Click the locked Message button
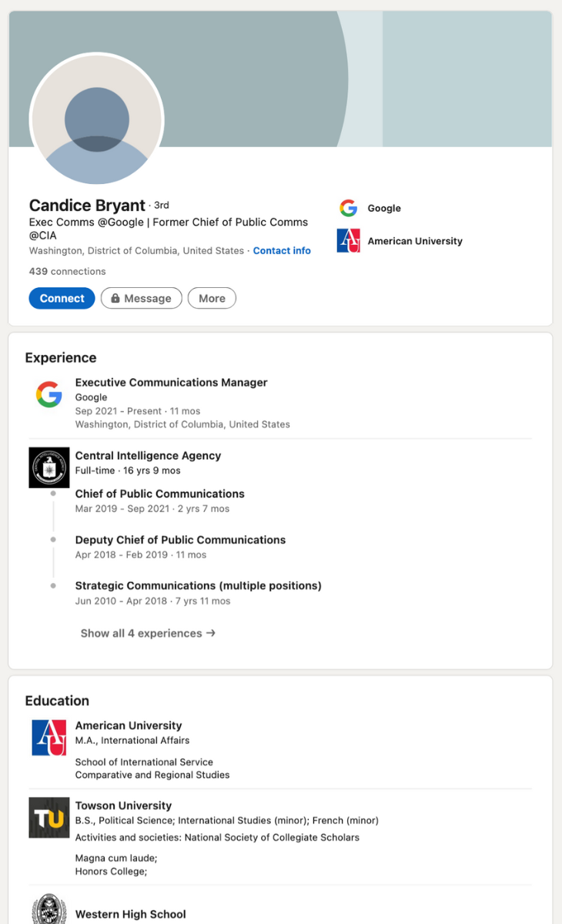This screenshot has height=924, width=562. coord(141,298)
